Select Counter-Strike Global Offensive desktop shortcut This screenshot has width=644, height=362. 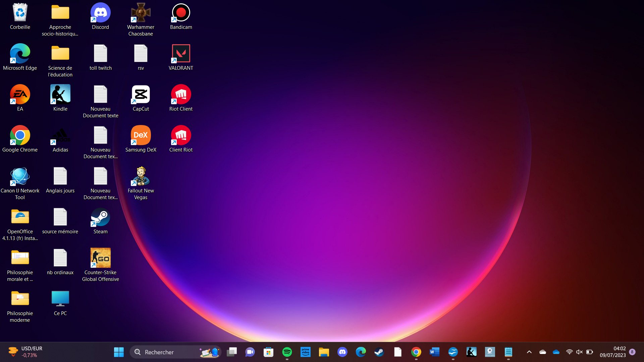pyautogui.click(x=101, y=265)
